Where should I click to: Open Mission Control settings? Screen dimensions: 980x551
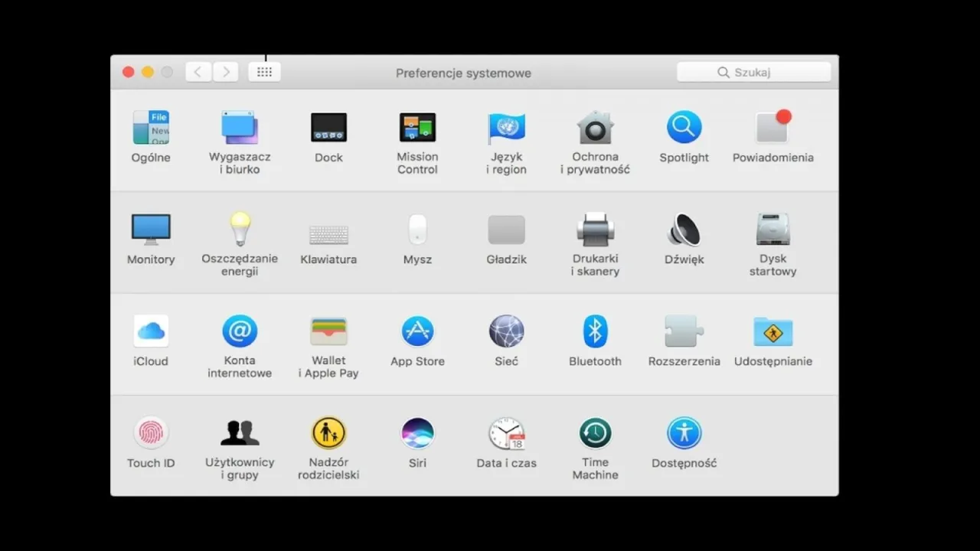417,128
